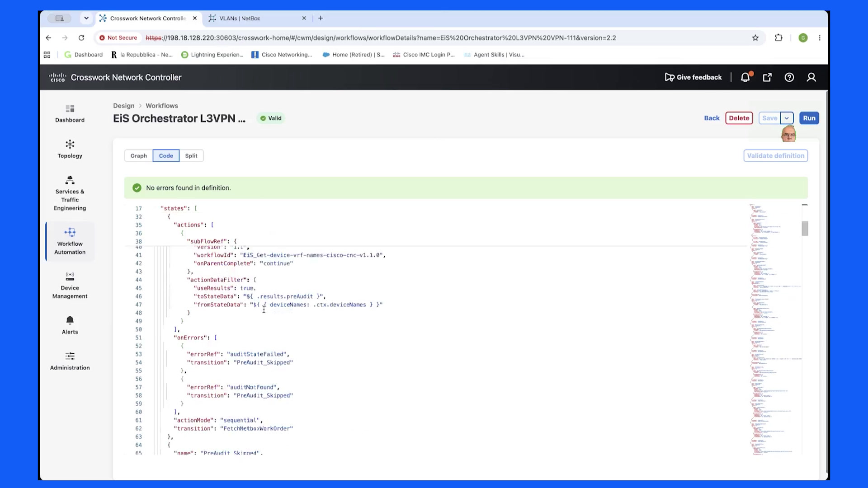Click the code minimap on the right

(x=775, y=329)
